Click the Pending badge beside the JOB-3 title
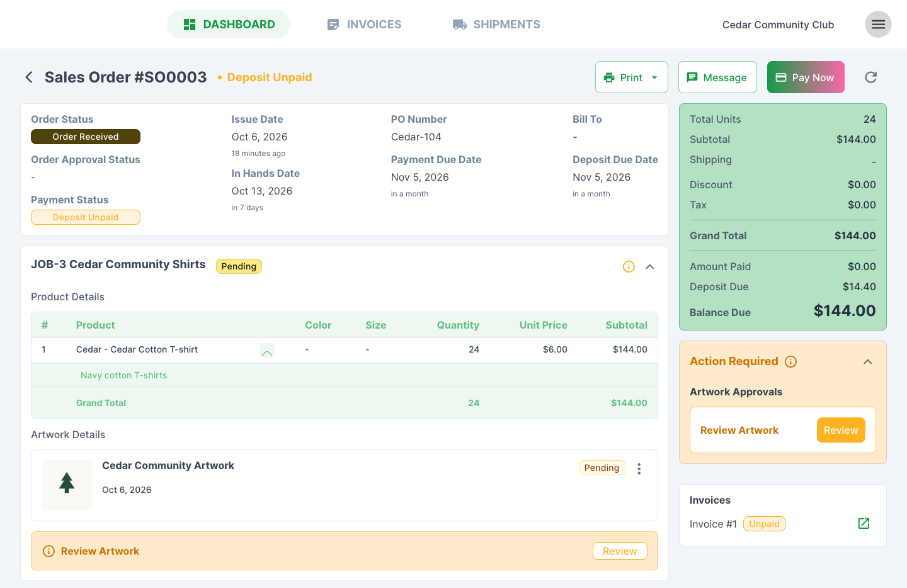Screen dimensions: 907x588 click(x=239, y=266)
